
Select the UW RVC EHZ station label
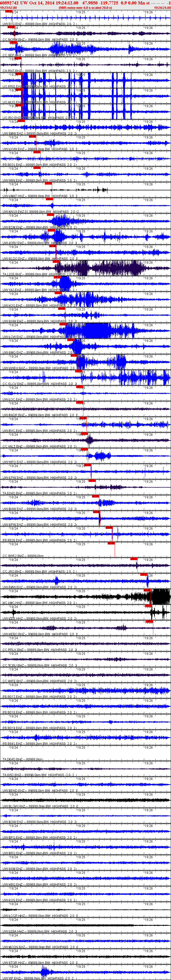40,431
